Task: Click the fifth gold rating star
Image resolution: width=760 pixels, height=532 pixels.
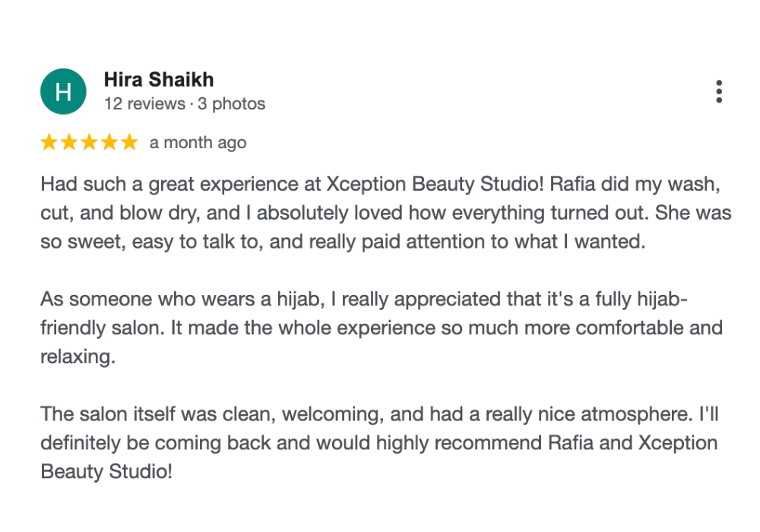Action: (129, 142)
